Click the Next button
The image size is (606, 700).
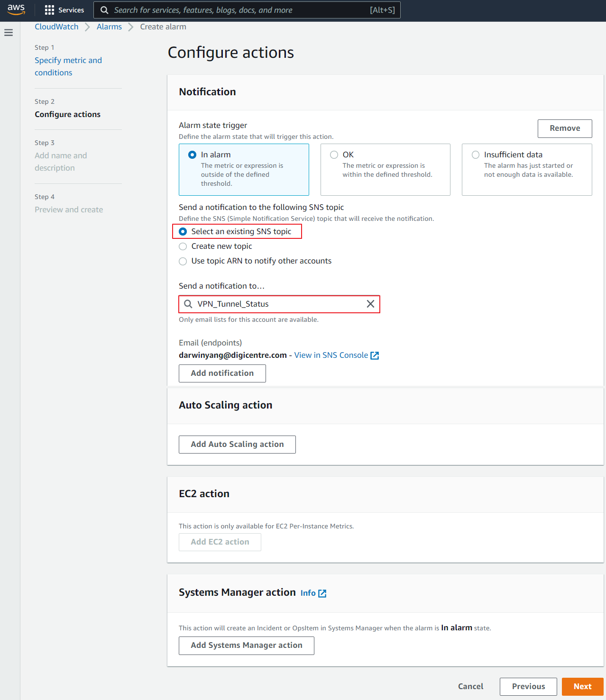pyautogui.click(x=582, y=686)
